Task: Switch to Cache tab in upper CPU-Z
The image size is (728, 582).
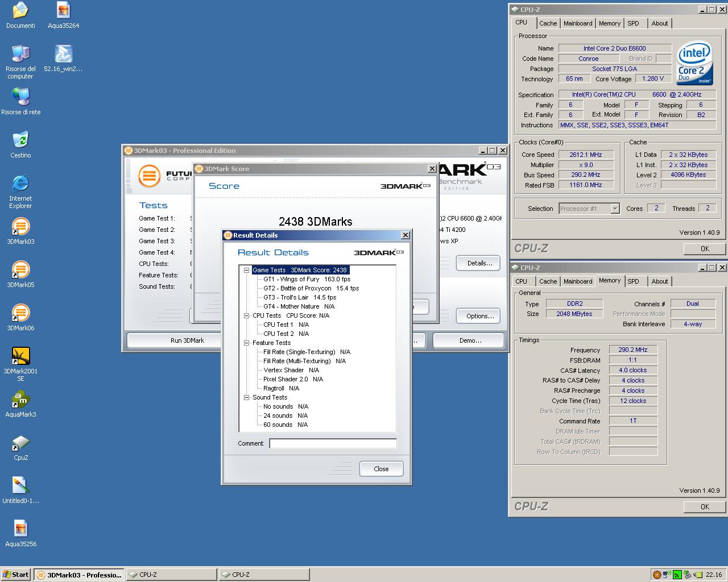Action: click(548, 23)
